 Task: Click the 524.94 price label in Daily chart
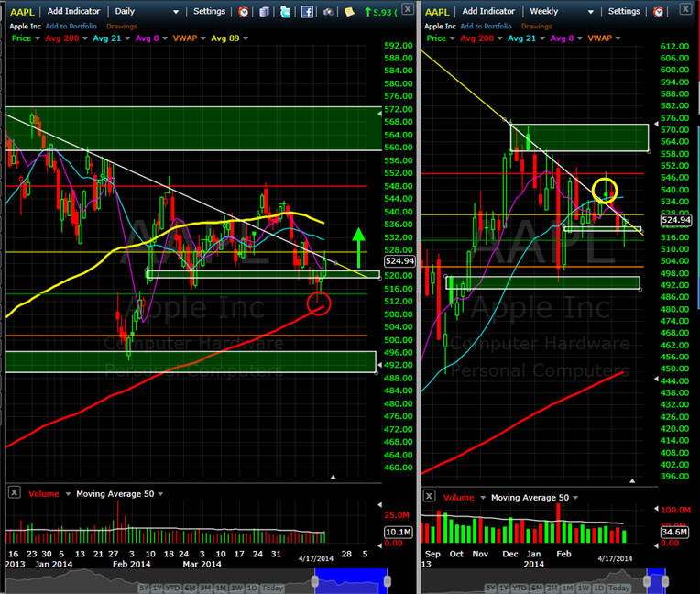(x=399, y=261)
